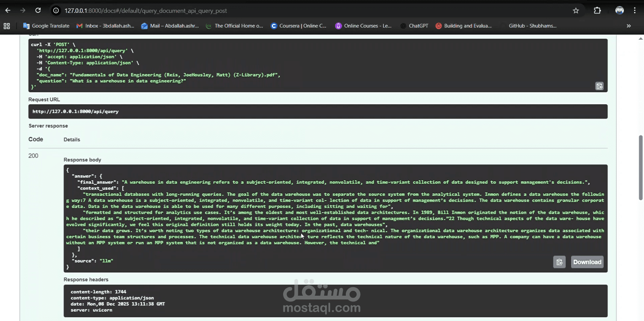644x321 pixels.
Task: Download the response body
Action: pos(587,262)
